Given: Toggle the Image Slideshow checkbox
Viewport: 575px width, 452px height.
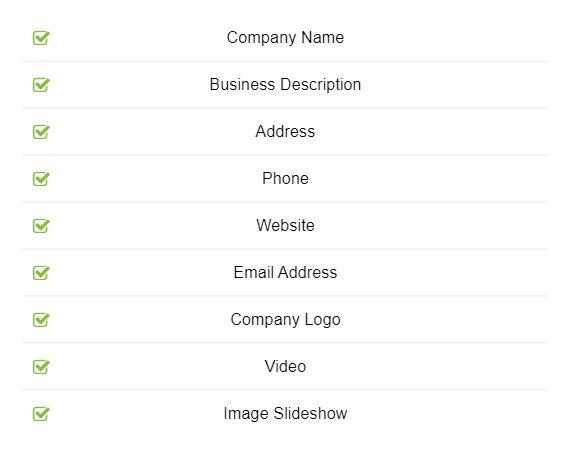Looking at the screenshot, I should 41,414.
